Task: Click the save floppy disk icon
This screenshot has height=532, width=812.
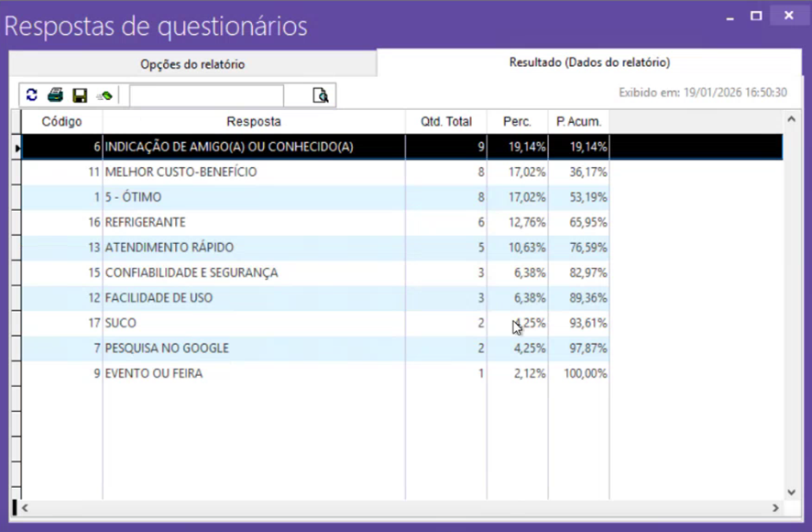Action: pos(80,95)
